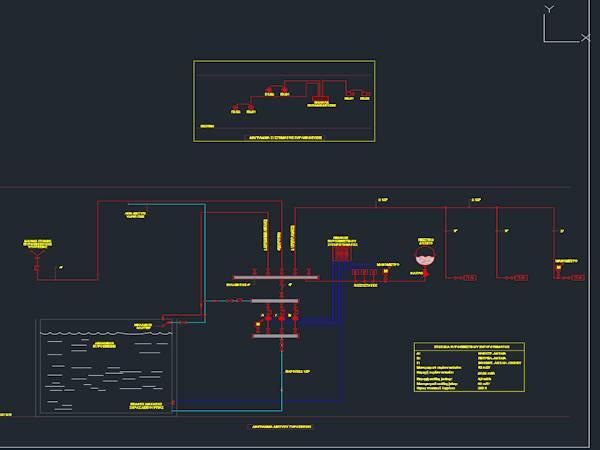This screenshot has height=450, width=600.
Task: Select the red control panel box symbol
Action: (341, 254)
